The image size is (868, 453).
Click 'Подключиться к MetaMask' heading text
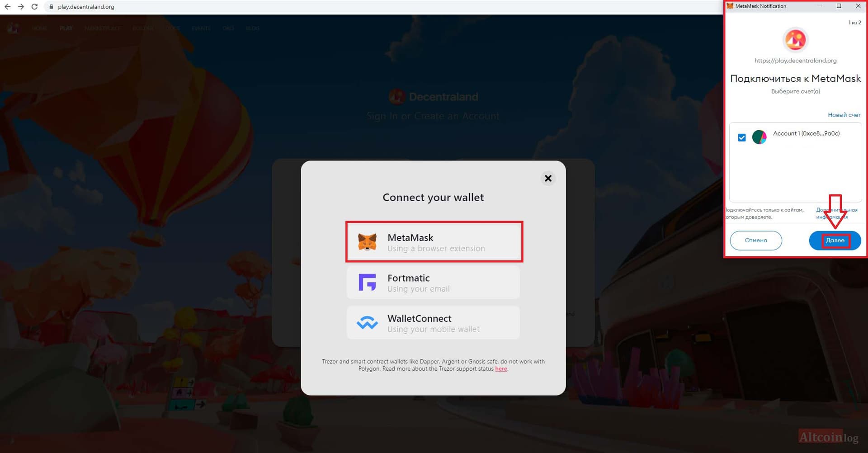(x=795, y=79)
